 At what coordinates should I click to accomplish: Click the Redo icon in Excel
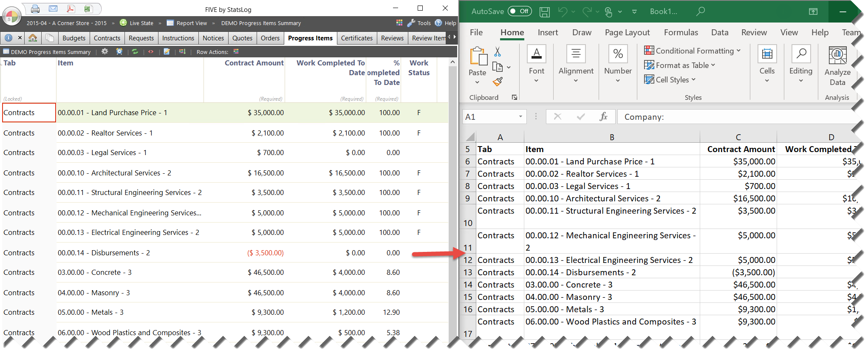tap(587, 11)
